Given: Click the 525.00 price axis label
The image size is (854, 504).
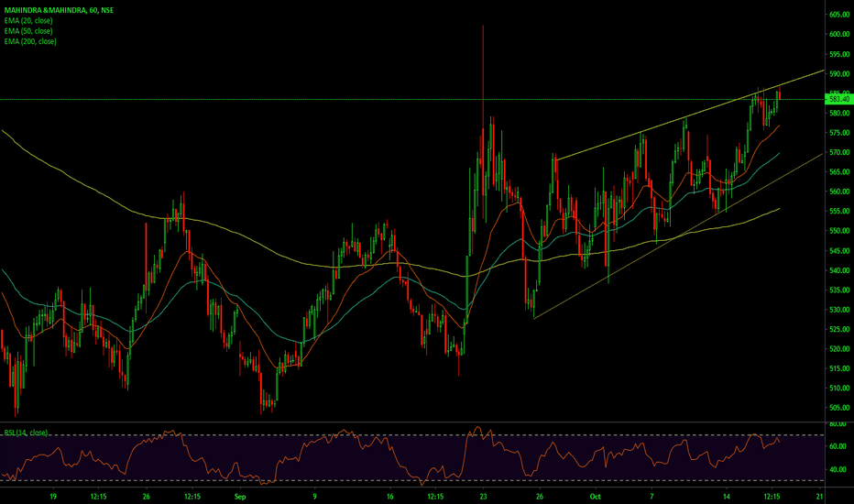Looking at the screenshot, I should (839, 330).
